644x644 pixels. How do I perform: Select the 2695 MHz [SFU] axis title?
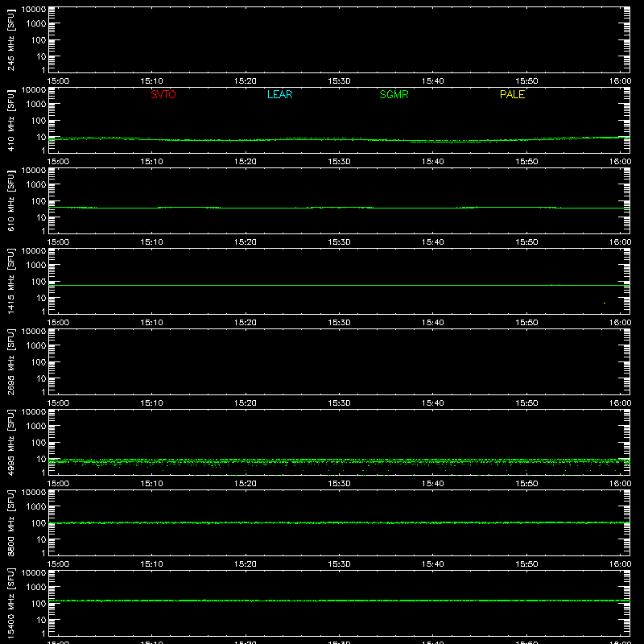pyautogui.click(x=10, y=361)
